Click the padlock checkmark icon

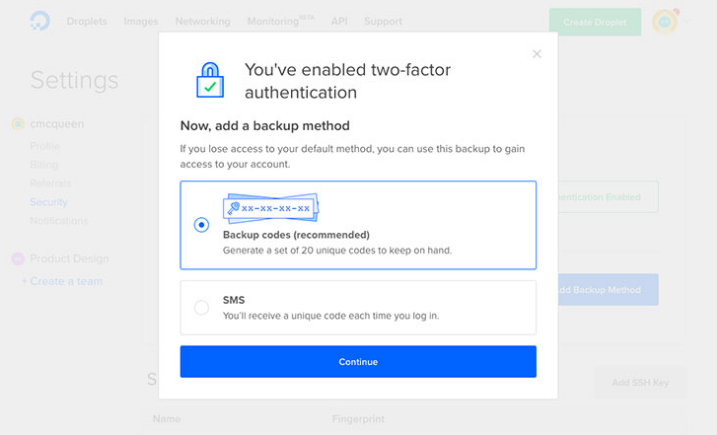(x=209, y=80)
